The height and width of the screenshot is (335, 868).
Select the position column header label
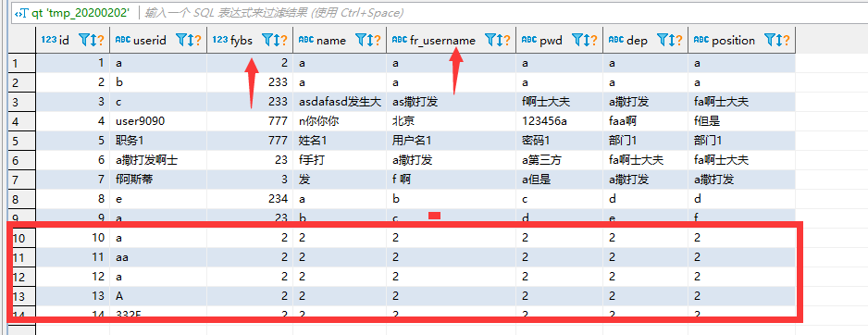[734, 41]
